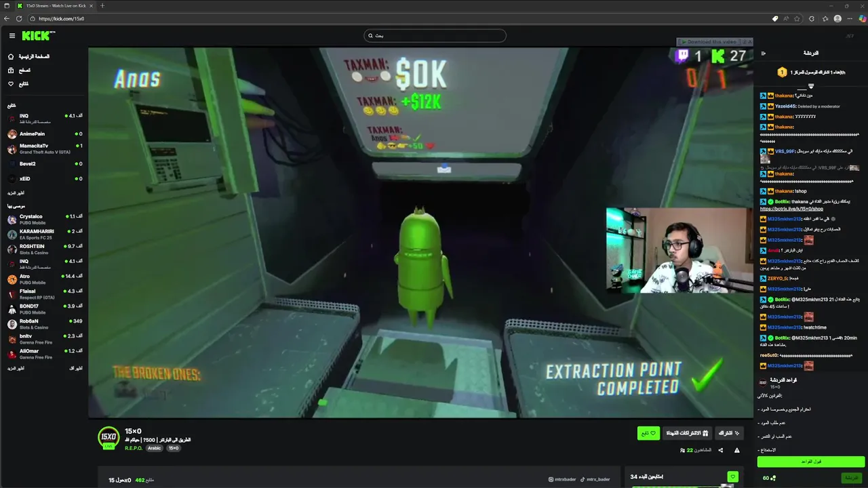Open the INQ channel in following list
Image resolution: width=868 pixels, height=488 pixels.
[44, 118]
